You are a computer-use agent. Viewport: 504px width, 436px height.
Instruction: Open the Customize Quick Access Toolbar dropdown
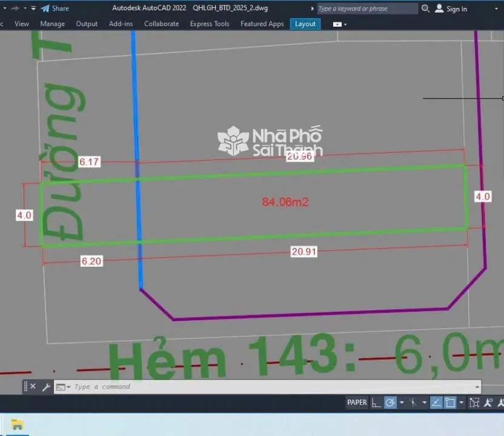33,8
